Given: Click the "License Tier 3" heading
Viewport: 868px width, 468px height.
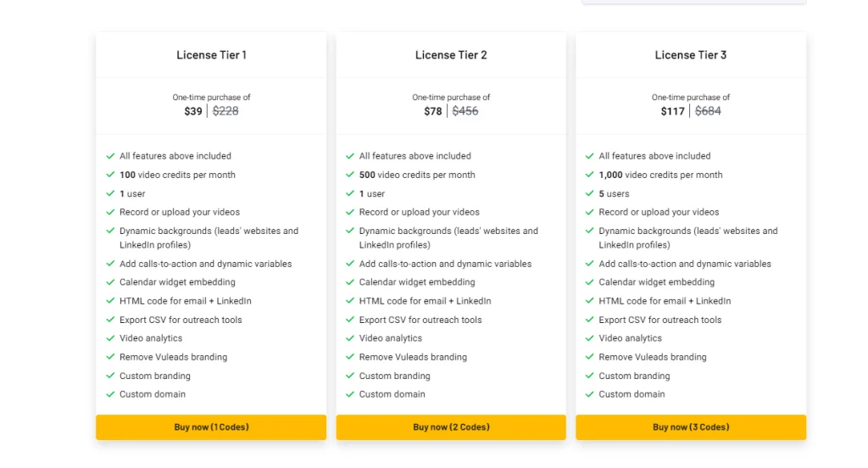Looking at the screenshot, I should [691, 55].
